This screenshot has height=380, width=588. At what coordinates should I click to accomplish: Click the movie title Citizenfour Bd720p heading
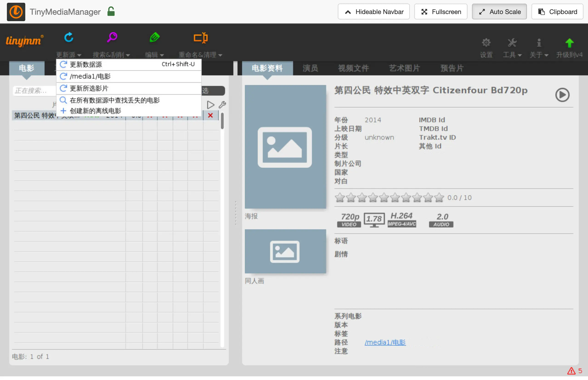pos(431,90)
